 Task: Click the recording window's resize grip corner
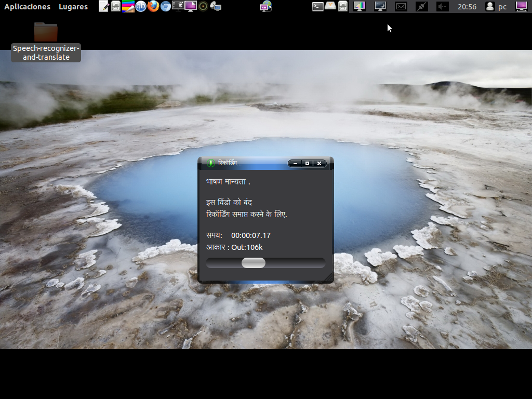click(x=329, y=278)
